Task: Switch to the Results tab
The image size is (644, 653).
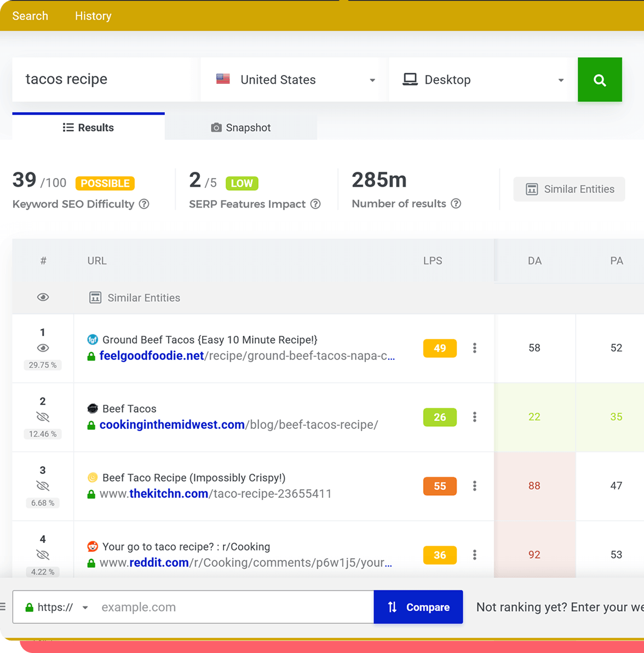Action: [88, 127]
